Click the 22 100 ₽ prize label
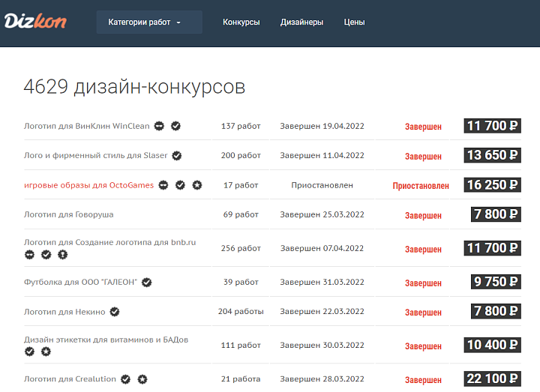The width and height of the screenshot is (540, 392). 492,379
